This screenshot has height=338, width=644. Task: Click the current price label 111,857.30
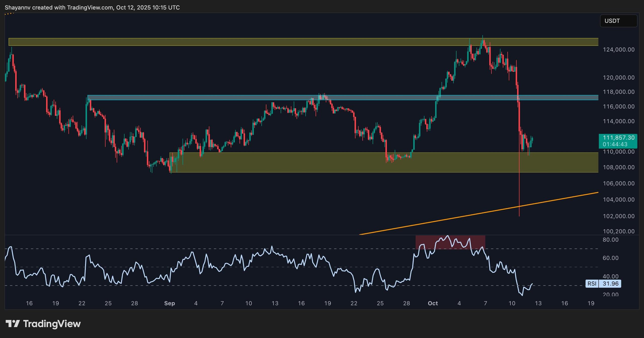[618, 138]
